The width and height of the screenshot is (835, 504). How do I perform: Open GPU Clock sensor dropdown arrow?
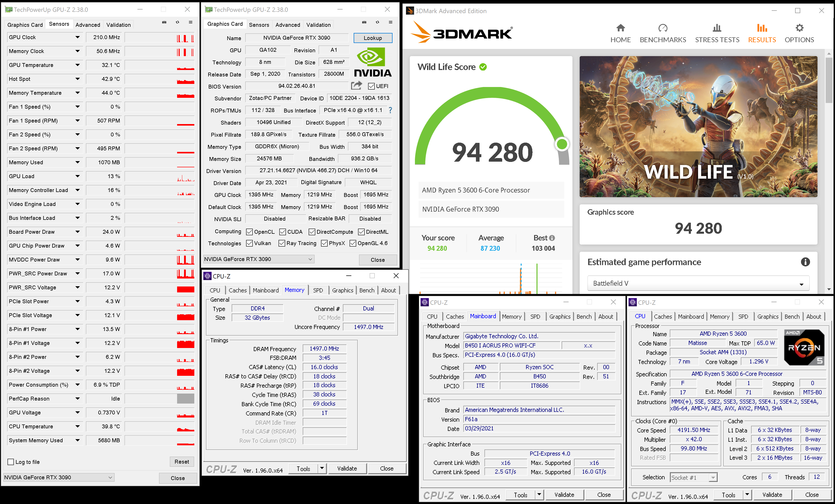pyautogui.click(x=77, y=37)
